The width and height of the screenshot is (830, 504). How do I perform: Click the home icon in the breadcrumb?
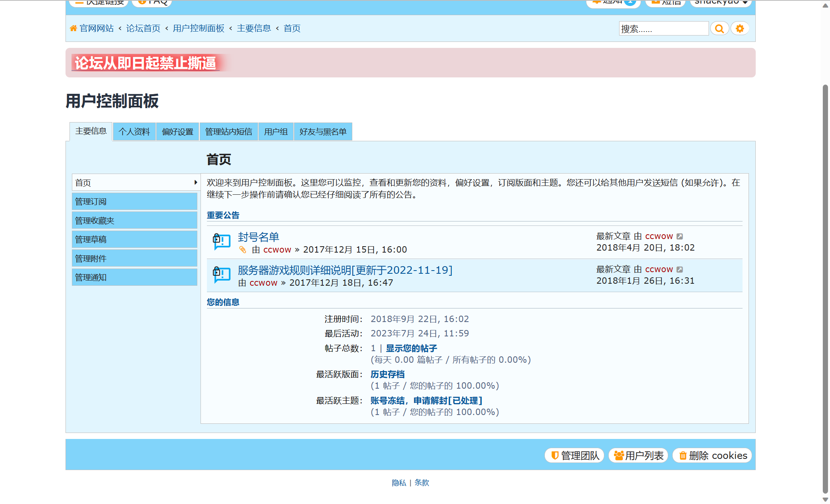[73, 28]
